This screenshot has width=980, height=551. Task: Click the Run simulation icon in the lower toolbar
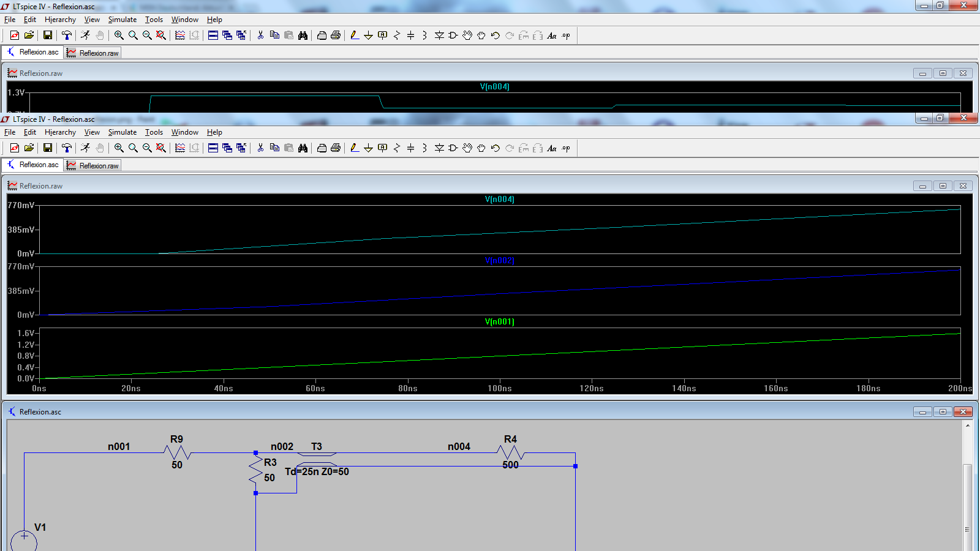[85, 148]
